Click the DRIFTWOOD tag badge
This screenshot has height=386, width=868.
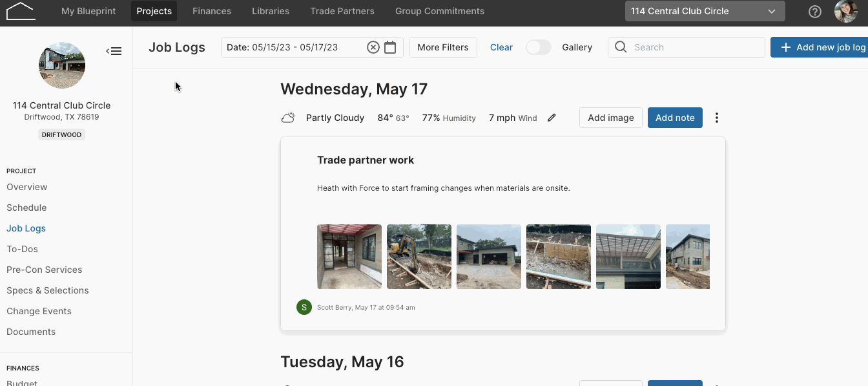[x=62, y=134]
